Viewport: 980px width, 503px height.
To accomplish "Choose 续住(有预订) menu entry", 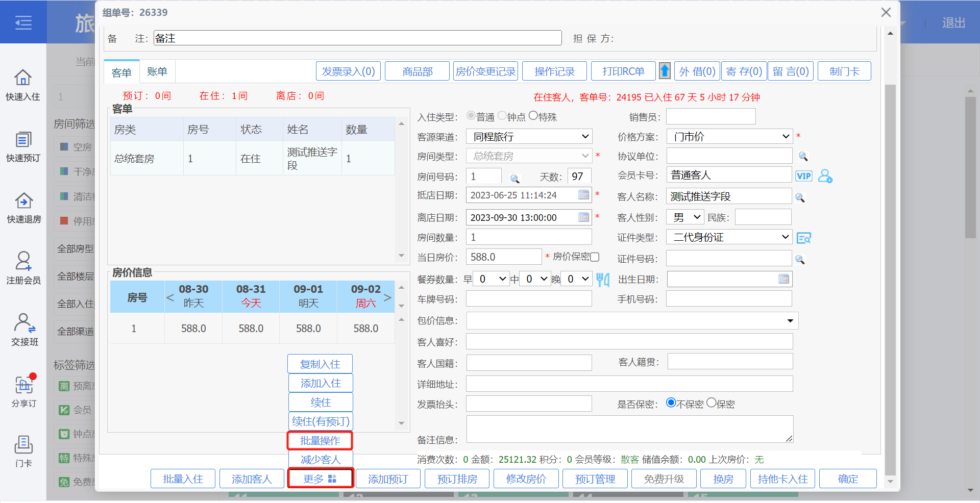I will pos(321,421).
